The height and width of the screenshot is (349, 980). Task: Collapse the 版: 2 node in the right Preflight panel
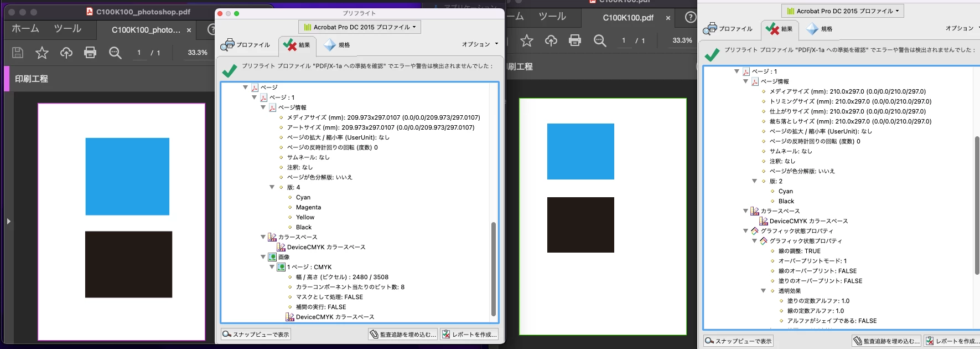click(754, 181)
